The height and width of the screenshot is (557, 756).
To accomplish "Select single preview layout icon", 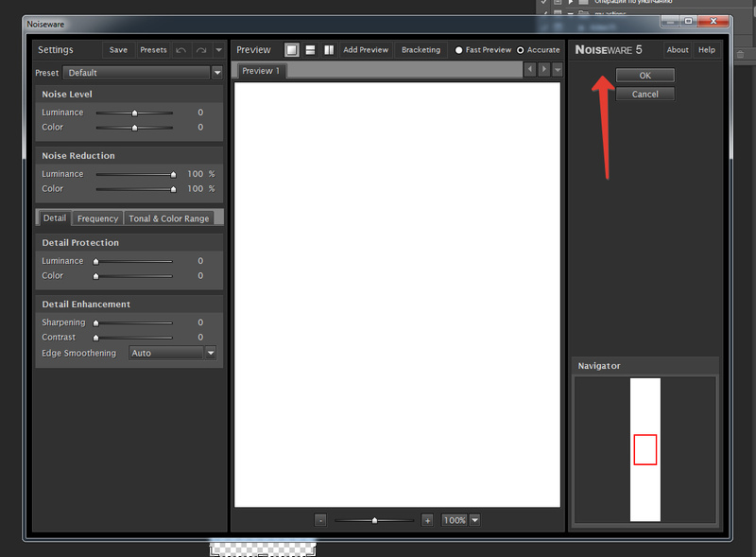I will pyautogui.click(x=292, y=50).
